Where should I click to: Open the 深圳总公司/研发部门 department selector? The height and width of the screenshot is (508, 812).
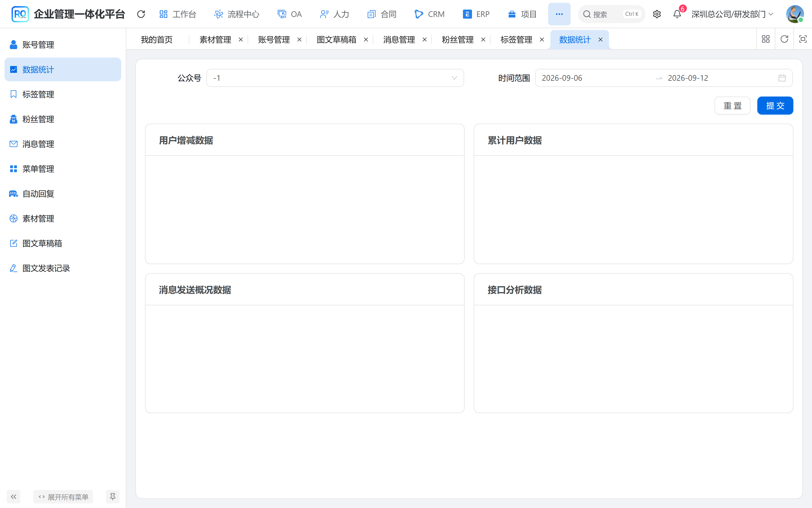coord(732,14)
